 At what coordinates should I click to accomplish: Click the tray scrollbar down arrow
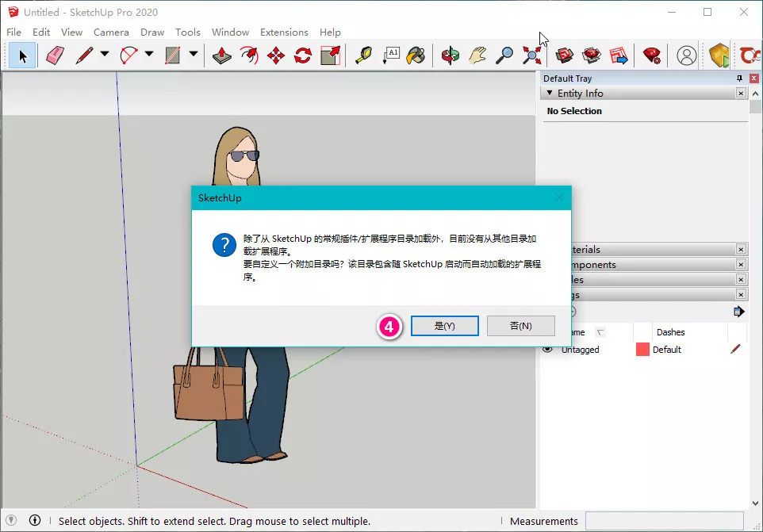click(x=755, y=503)
